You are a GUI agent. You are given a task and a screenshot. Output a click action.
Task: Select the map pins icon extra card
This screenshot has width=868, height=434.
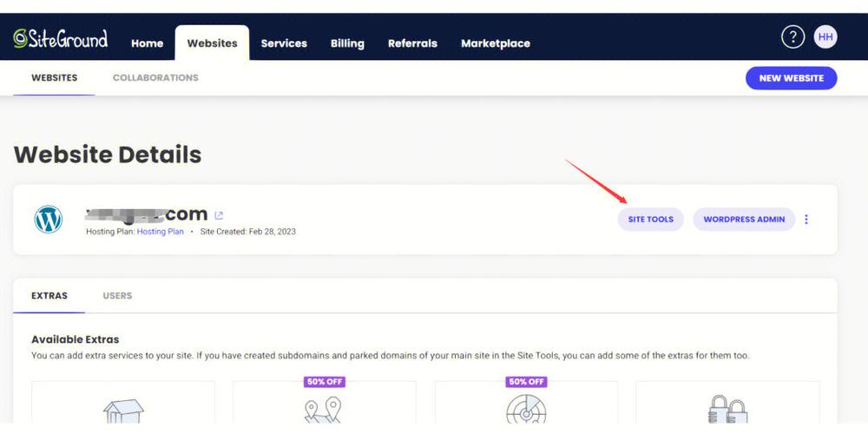pos(325,403)
